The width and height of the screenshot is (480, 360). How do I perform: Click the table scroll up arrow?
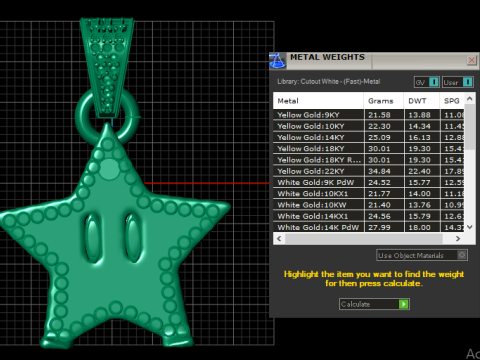[470, 98]
